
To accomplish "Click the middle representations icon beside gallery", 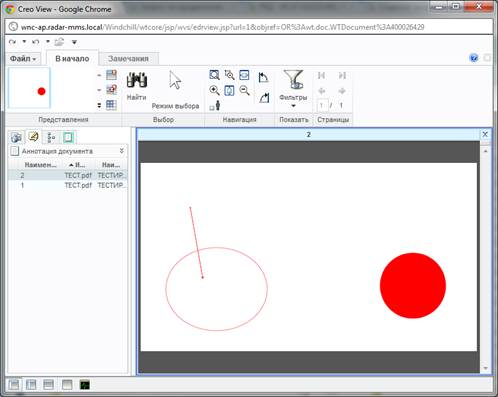I will coord(111,90).
